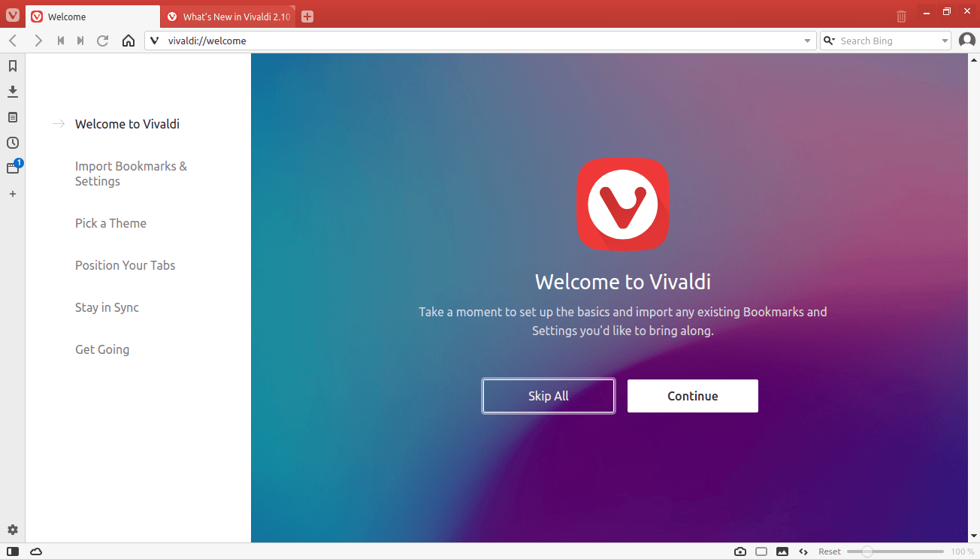Click the Skip All button

549,396
